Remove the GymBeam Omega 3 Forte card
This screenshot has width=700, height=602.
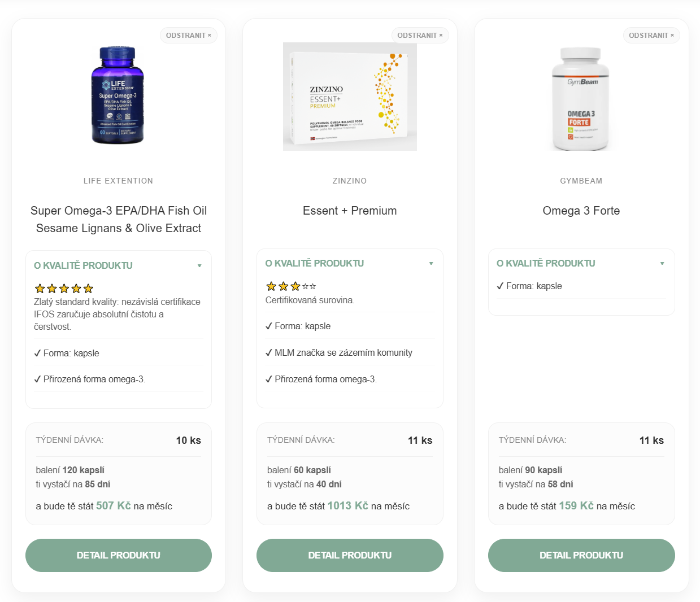coord(651,35)
